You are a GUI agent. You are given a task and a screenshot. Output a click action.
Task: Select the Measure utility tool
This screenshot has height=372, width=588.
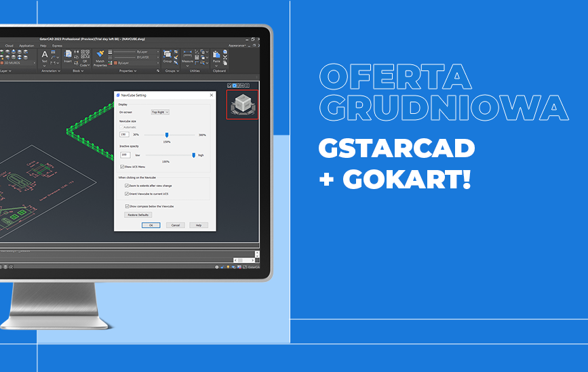(188, 56)
